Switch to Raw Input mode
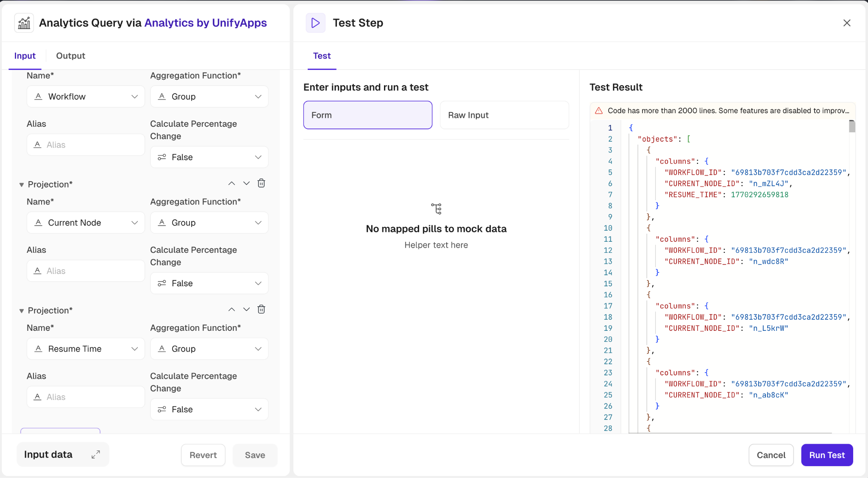The width and height of the screenshot is (868, 478). tap(504, 115)
